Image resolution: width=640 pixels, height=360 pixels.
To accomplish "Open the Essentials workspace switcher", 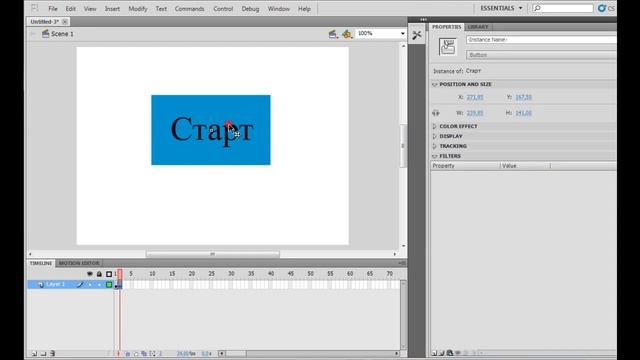I will tap(501, 8).
